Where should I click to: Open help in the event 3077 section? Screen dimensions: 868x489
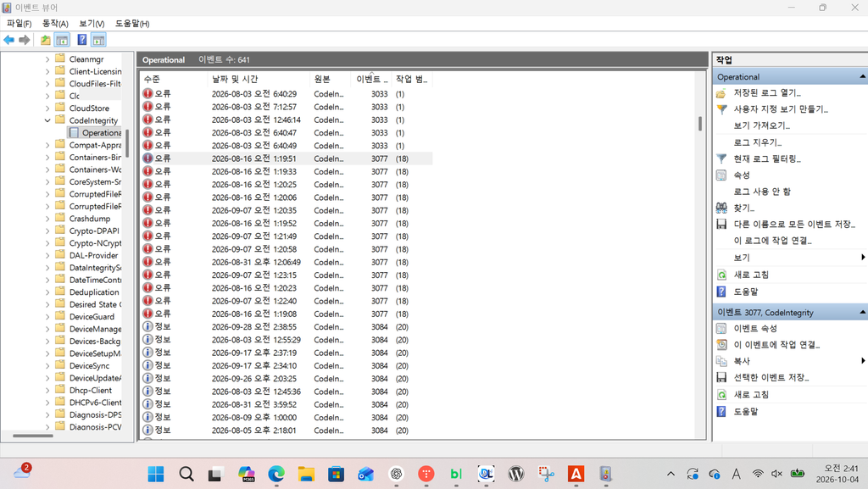coord(746,412)
